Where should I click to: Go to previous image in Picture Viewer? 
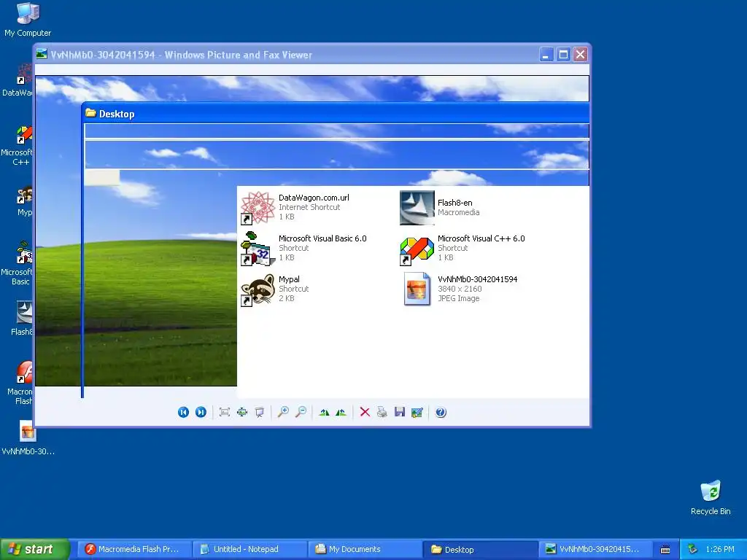click(x=183, y=413)
